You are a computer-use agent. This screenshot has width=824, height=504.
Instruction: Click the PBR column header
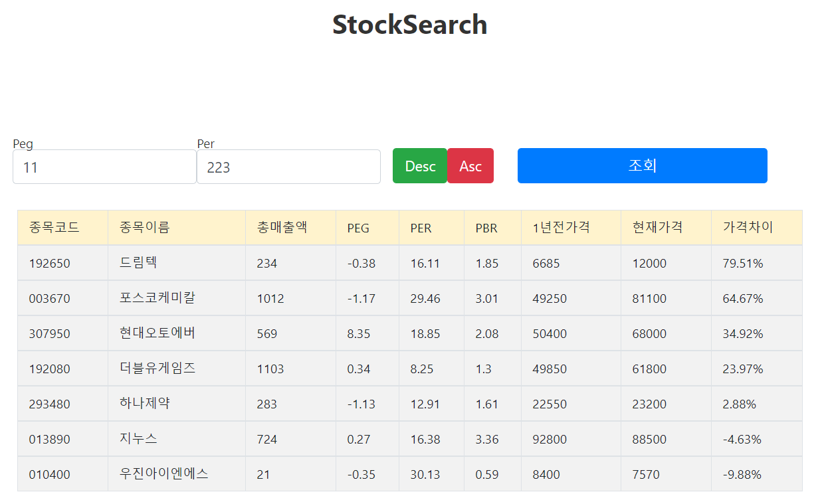click(486, 228)
